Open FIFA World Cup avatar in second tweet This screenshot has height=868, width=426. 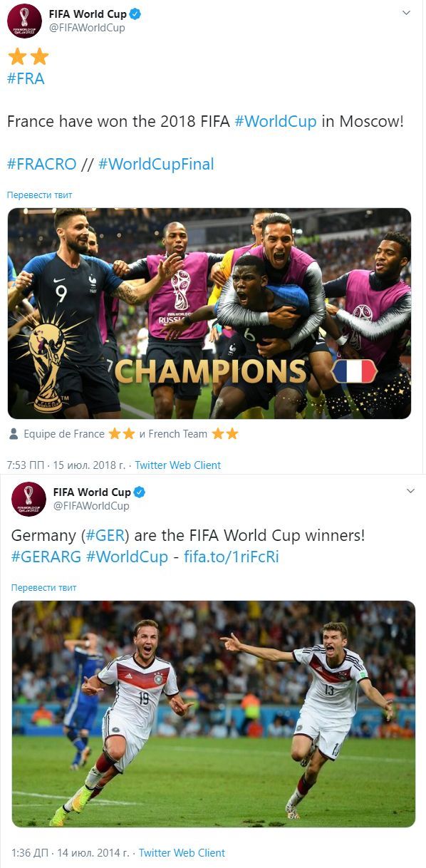(x=28, y=499)
